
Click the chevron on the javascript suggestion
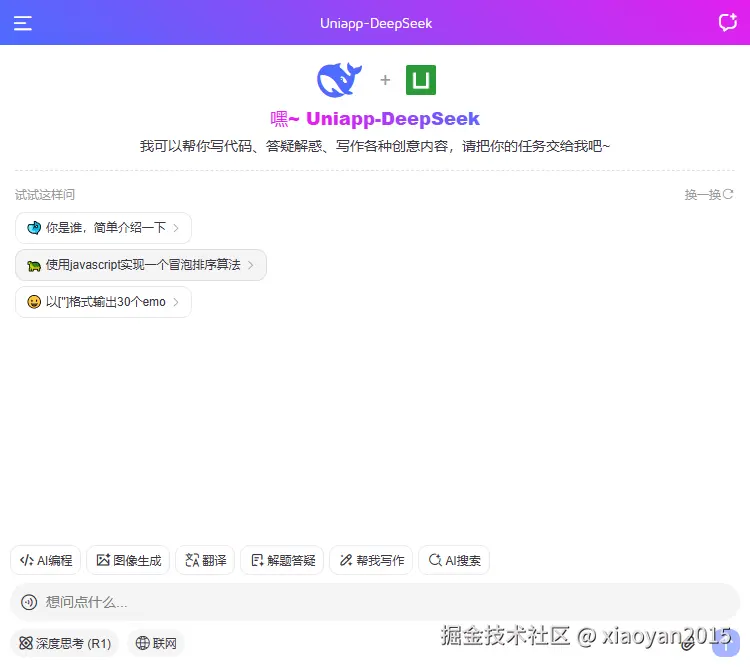pos(251,265)
